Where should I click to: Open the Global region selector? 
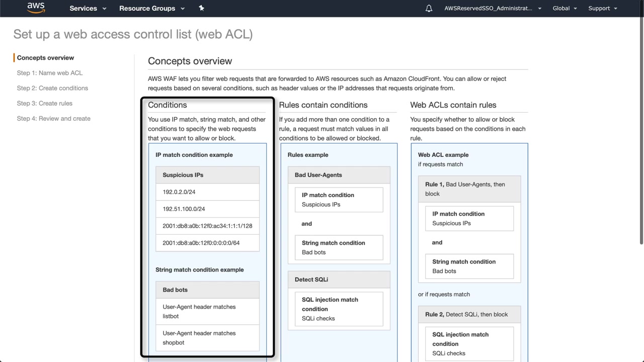565,9
